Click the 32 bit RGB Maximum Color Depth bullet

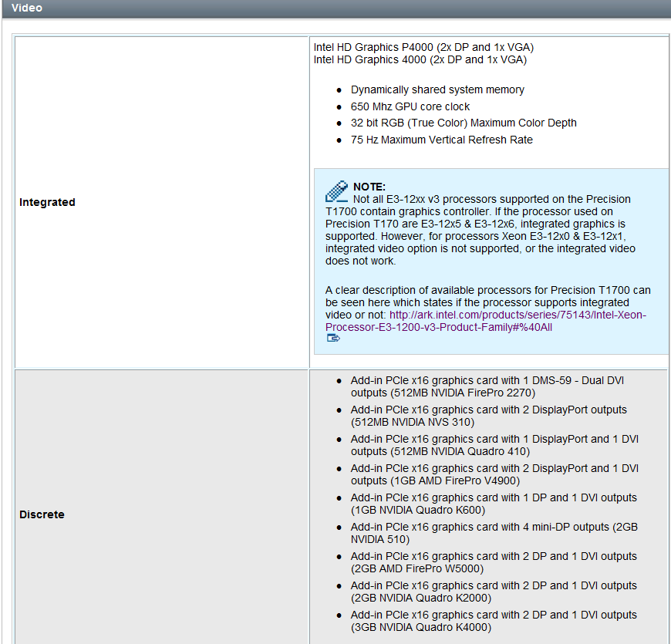click(464, 123)
